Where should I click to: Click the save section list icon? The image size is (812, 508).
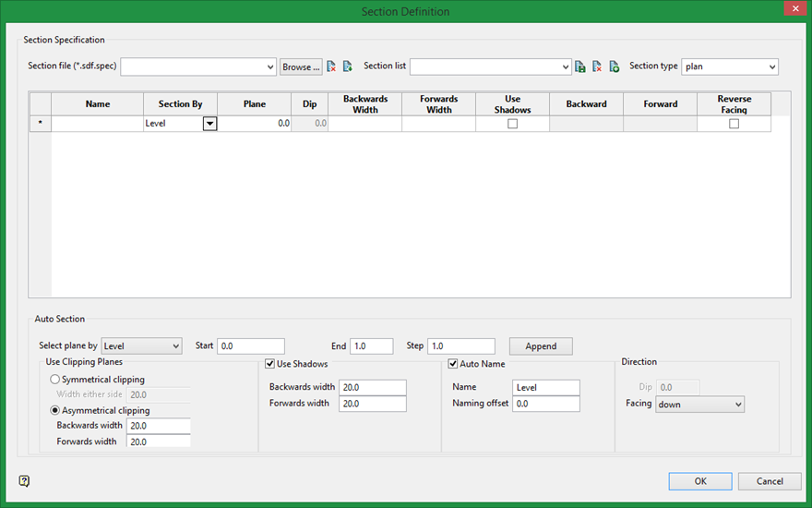tap(580, 67)
